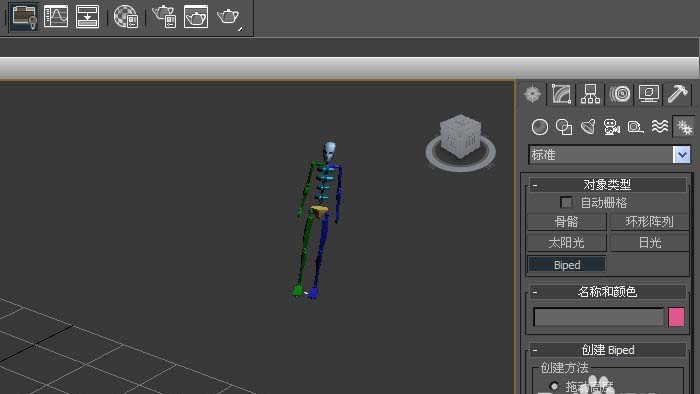Screen dimensions: 700x394
Task: Open Rendered Frame Window icon
Action: coord(196,17)
